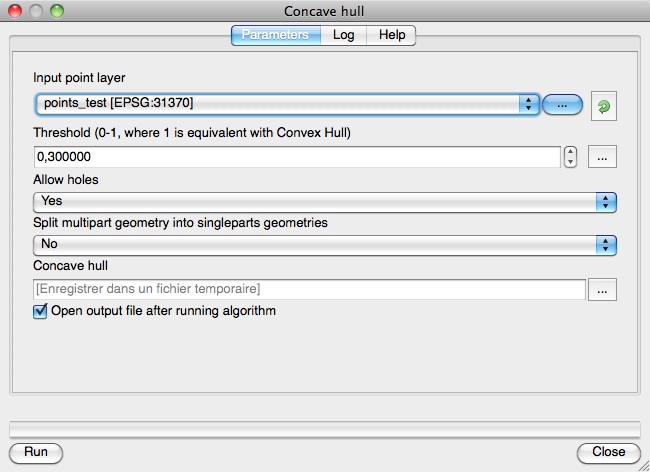
Task: Increase threshold with the up stepper arrow
Action: [x=571, y=152]
